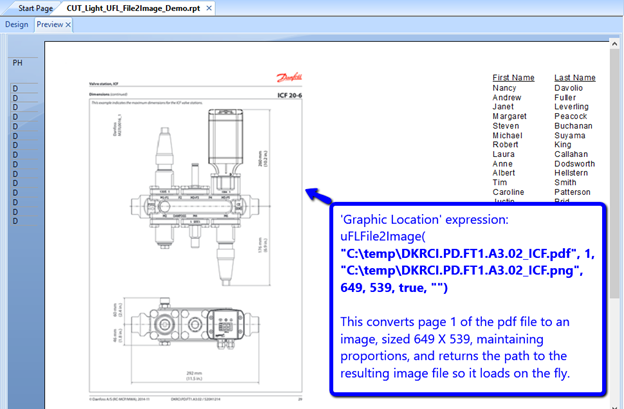624x409 pixels.
Task: Click the scroll up arrow of the preview
Action: tap(614, 43)
